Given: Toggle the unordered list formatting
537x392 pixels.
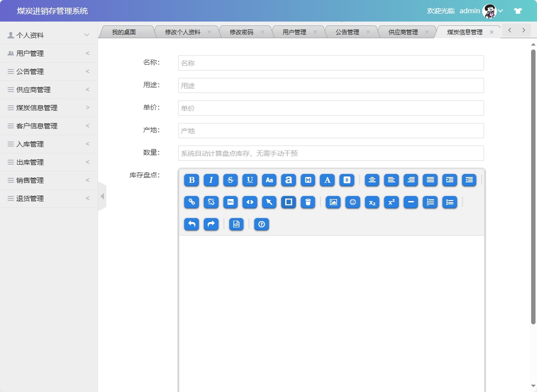Looking at the screenshot, I should 449,201.
